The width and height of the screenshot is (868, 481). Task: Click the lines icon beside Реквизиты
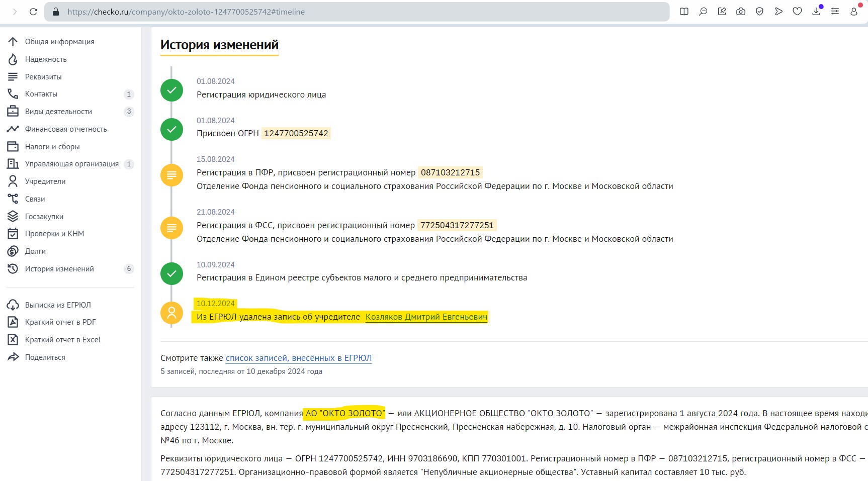pos(13,77)
